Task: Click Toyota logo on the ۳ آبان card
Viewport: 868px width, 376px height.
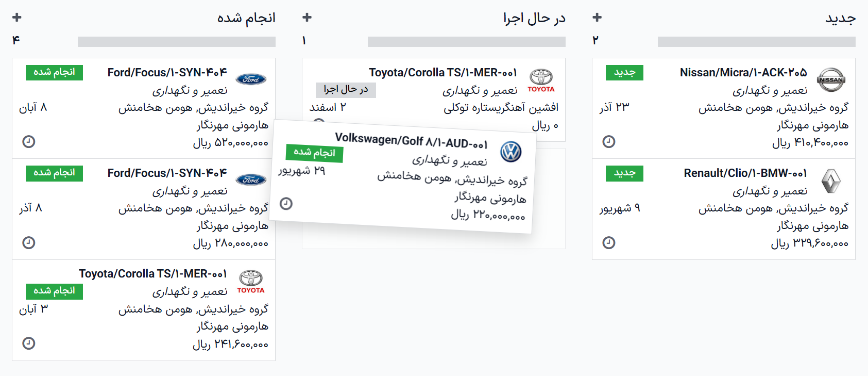Action: point(251,282)
